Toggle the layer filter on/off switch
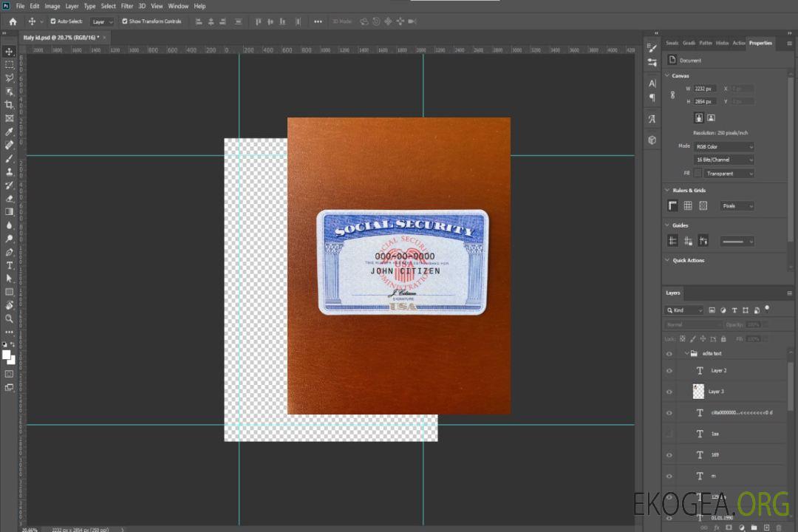This screenshot has height=532, width=798. (x=767, y=309)
